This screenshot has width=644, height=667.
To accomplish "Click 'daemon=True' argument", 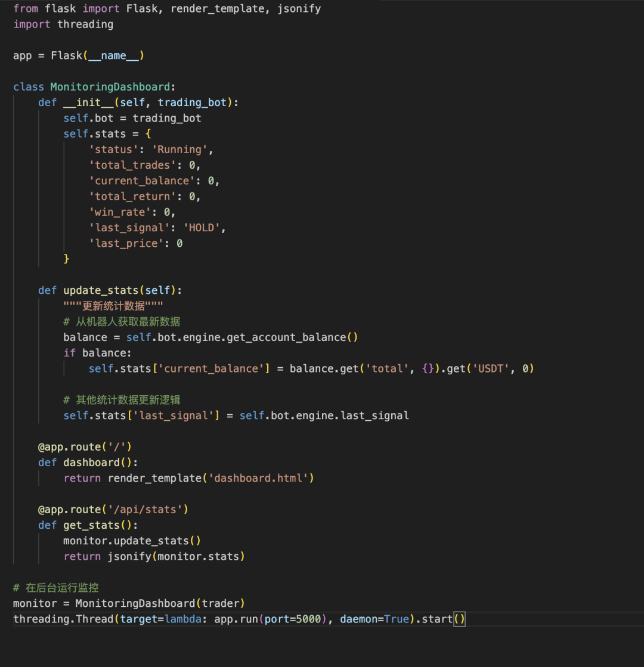I will coord(374,619).
